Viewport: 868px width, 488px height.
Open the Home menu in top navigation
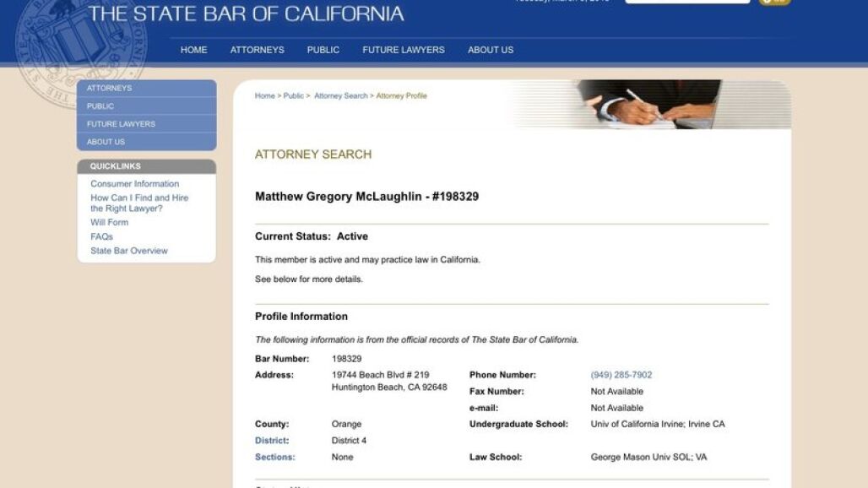[193, 50]
